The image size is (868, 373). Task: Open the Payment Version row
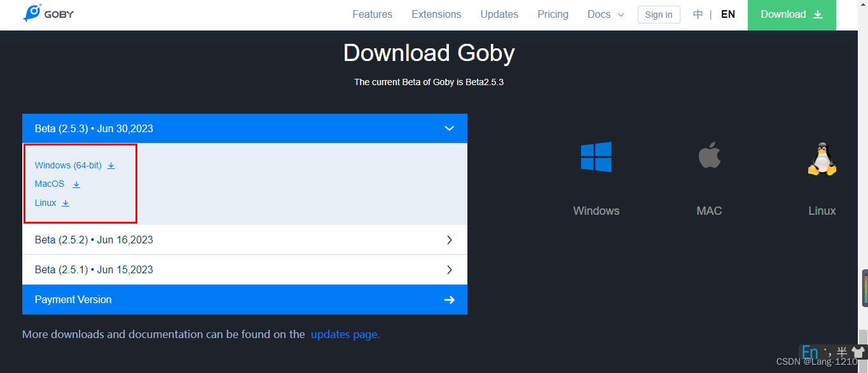pos(245,299)
